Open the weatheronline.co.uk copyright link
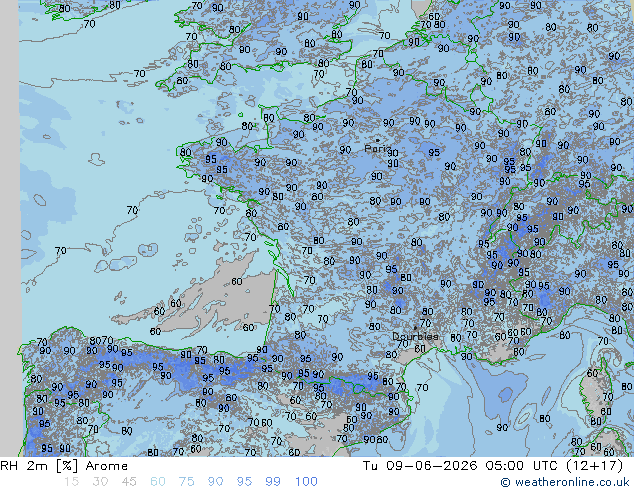 click(x=565, y=482)
